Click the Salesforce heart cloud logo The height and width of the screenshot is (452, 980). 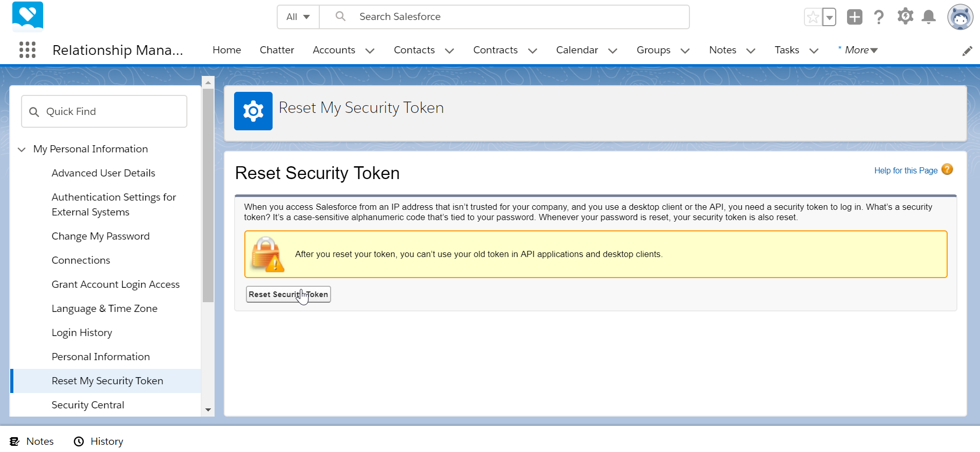click(28, 16)
